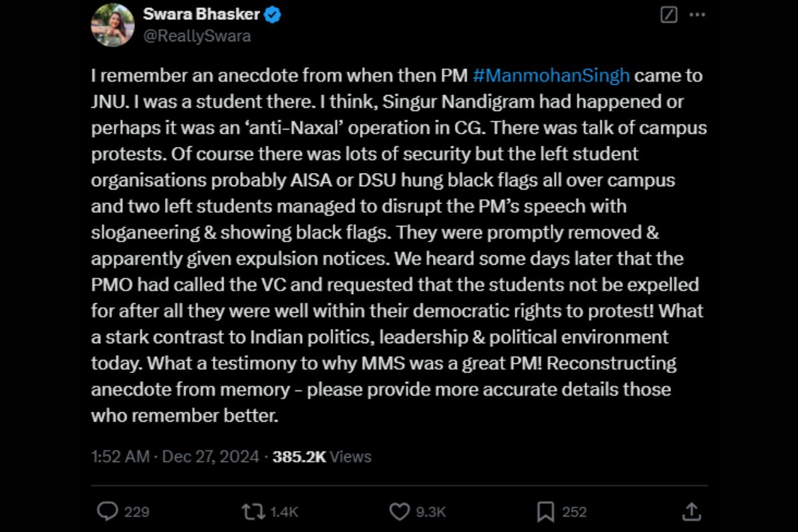Open the @ReallySwara handle link
This screenshot has width=798, height=532.
click(197, 36)
